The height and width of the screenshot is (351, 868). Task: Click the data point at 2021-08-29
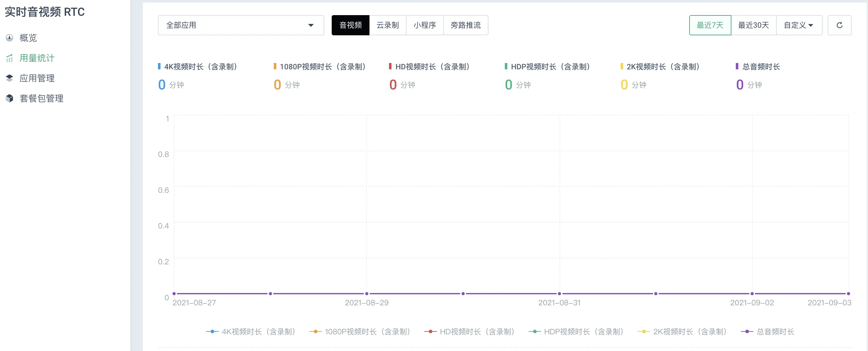pos(367,294)
